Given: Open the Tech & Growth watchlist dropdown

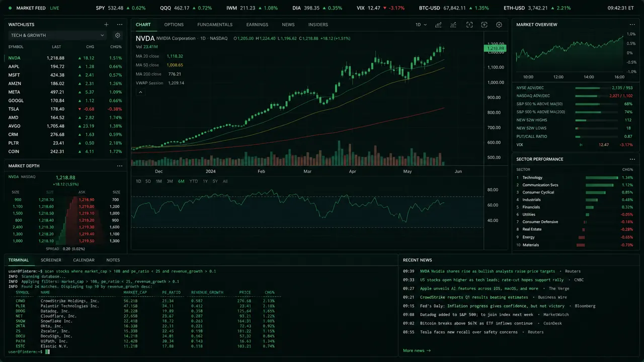Looking at the screenshot, I should click(58, 35).
